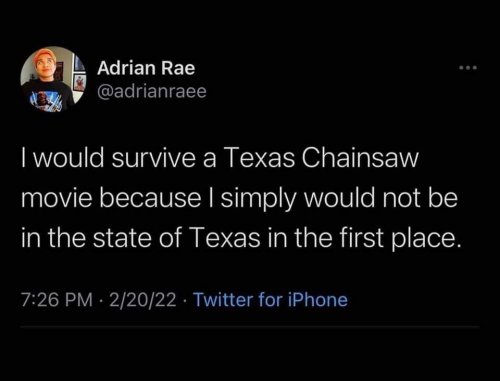Open the Twitter for iPhone source link
The height and width of the screenshot is (381, 500).
(271, 299)
